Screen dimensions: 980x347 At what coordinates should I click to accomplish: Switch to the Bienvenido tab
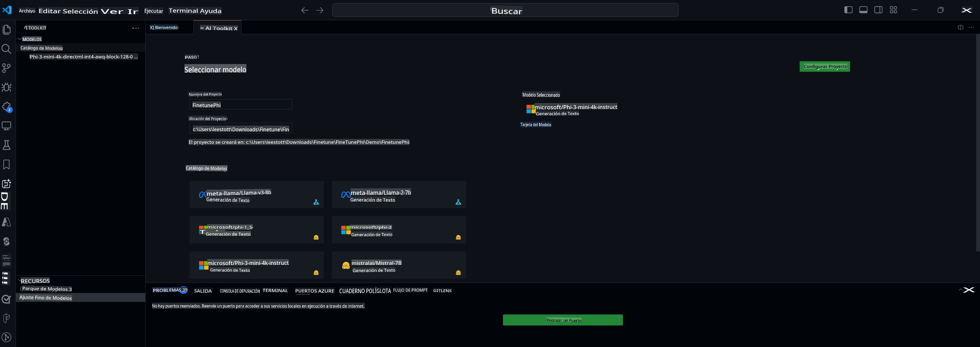(x=164, y=27)
